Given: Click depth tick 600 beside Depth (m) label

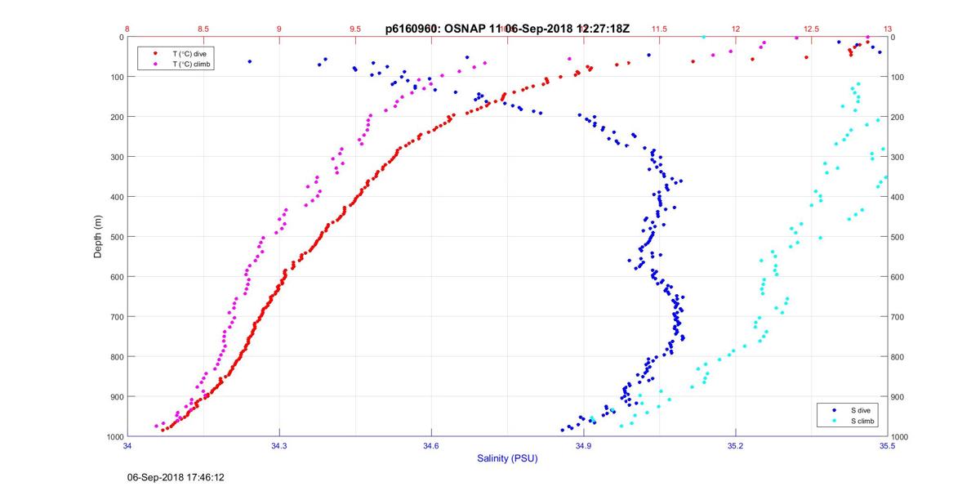Looking at the screenshot, I should [x=117, y=277].
